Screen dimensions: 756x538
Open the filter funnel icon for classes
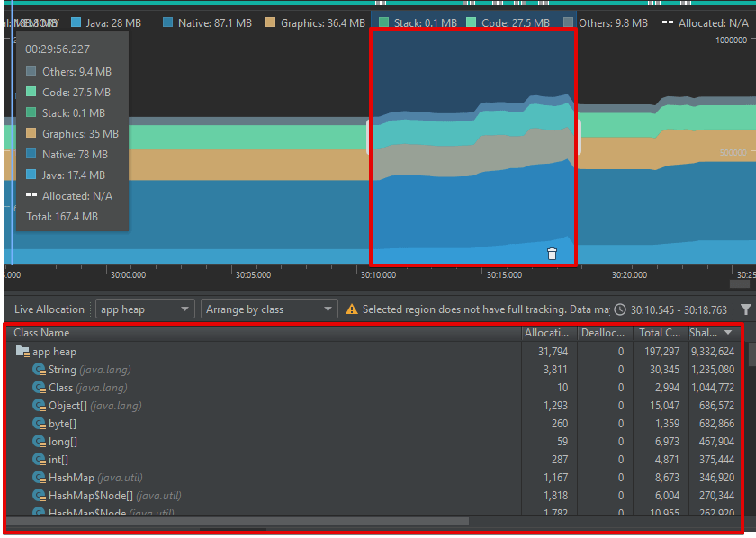click(x=745, y=309)
